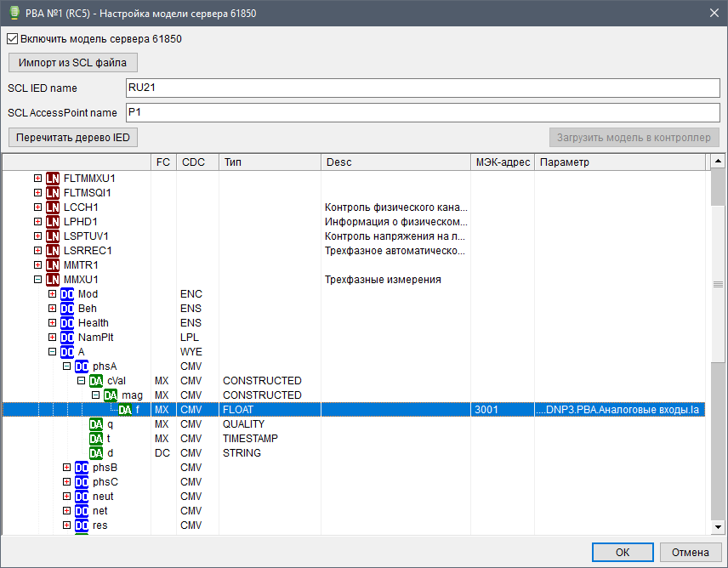Click the DO icon next to phsB

pyautogui.click(x=82, y=468)
